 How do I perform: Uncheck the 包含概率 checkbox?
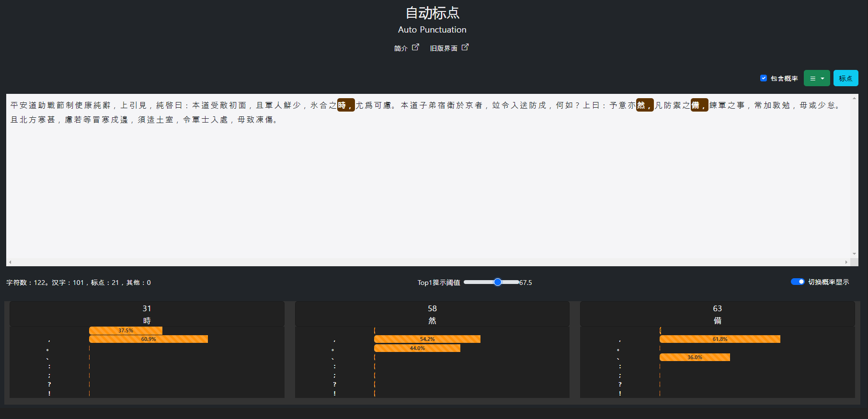[764, 78]
